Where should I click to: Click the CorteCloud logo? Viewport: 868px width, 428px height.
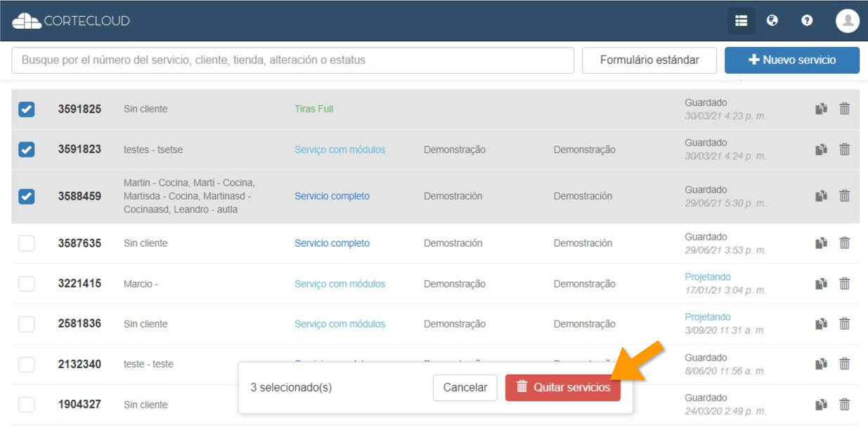(71, 21)
